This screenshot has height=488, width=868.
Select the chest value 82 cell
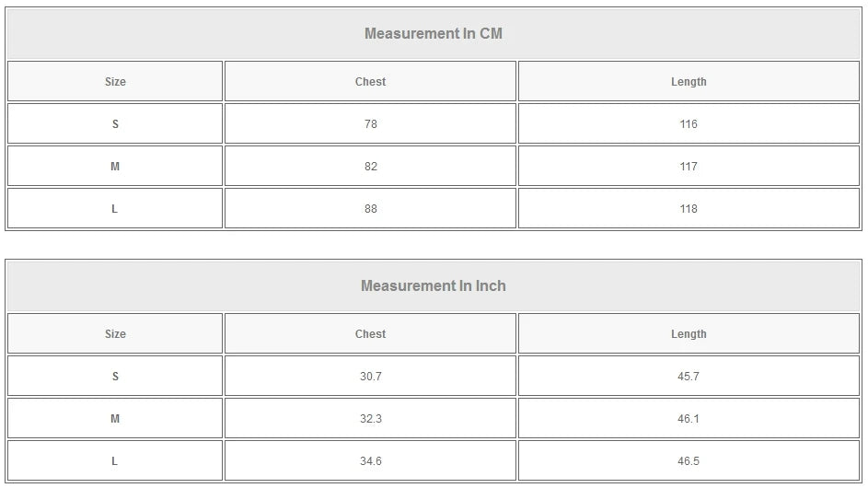coord(370,167)
